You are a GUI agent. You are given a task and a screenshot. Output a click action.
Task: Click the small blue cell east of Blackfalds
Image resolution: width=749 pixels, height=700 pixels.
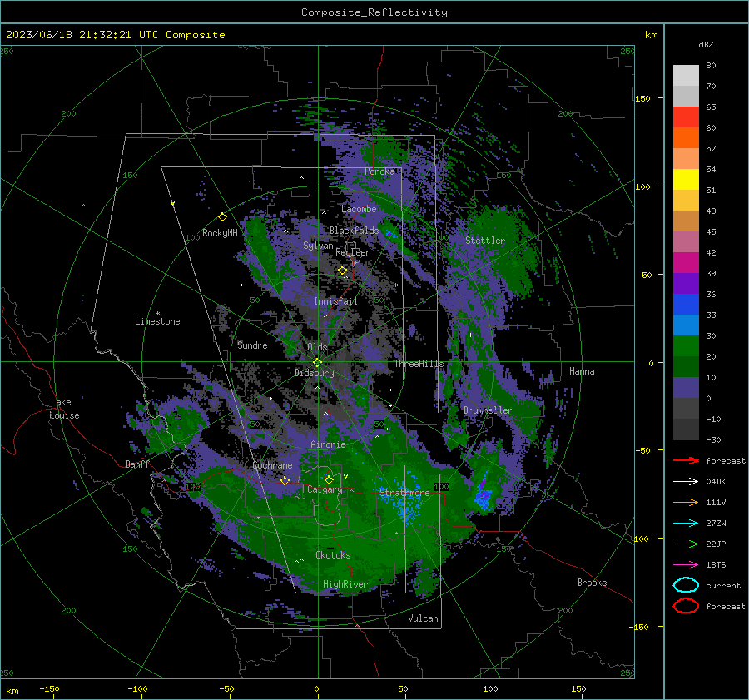tap(391, 234)
